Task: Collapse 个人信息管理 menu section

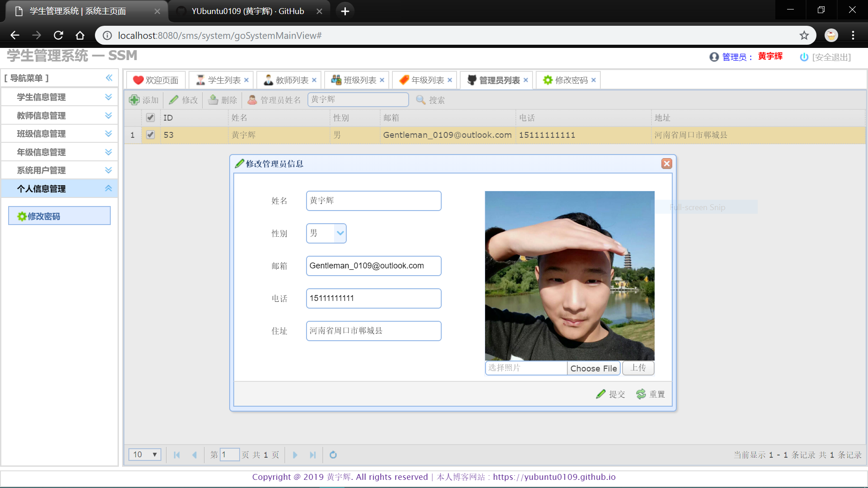Action: 108,188
